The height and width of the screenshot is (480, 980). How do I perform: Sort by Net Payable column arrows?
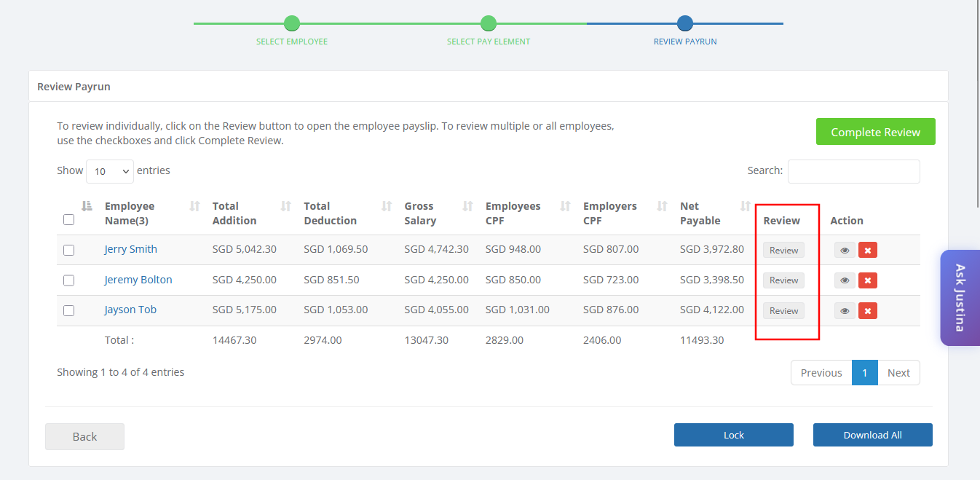click(746, 206)
